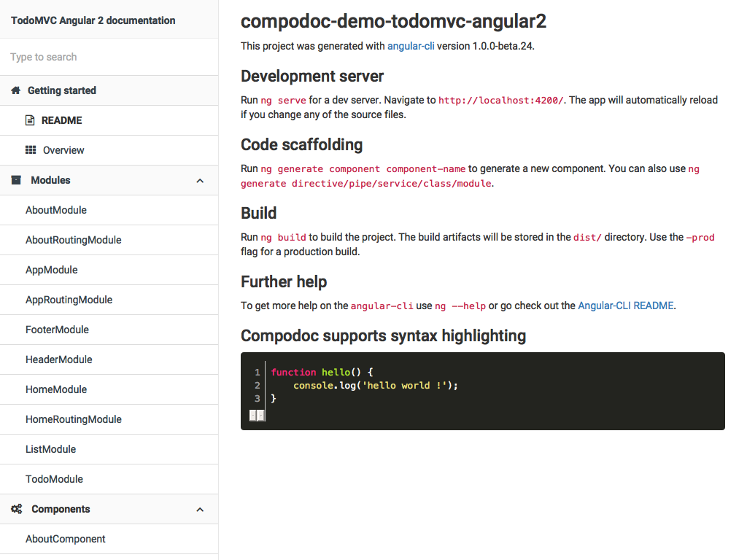Click 'ng generate component component-name' code
Viewport: 747px width, 560px height.
(x=363, y=169)
